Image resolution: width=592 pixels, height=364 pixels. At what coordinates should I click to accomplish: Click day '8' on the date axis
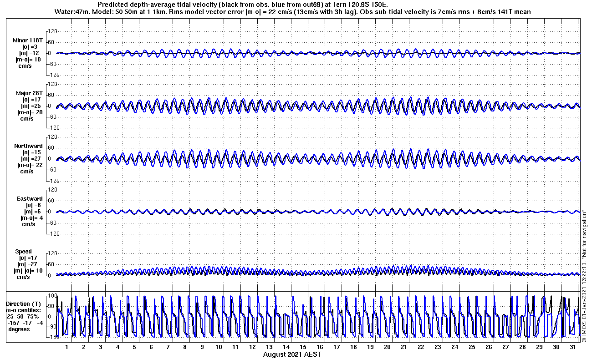(x=185, y=347)
